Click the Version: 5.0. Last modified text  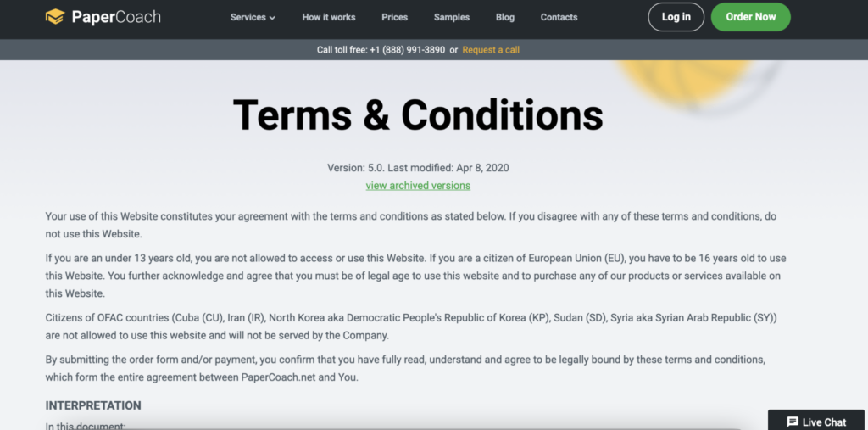pos(418,167)
